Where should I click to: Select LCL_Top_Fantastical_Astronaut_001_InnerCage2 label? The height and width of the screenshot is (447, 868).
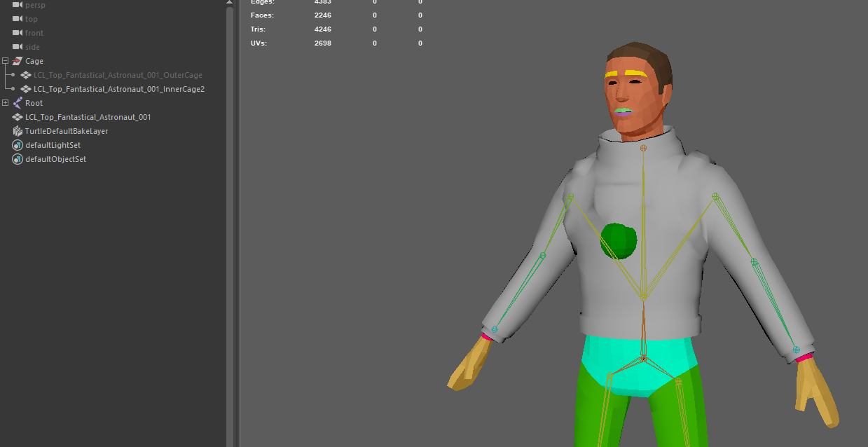click(x=119, y=89)
